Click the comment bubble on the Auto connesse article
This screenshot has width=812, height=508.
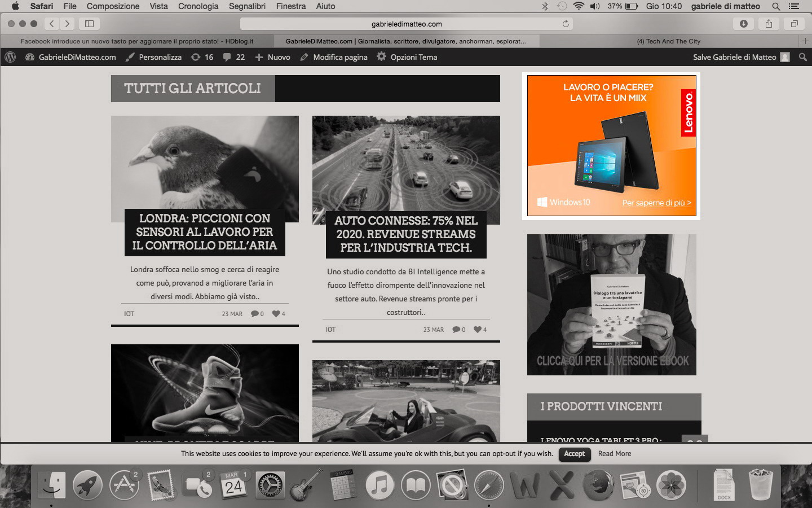pos(456,330)
